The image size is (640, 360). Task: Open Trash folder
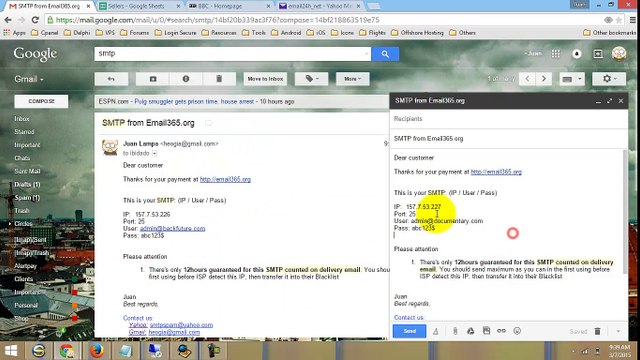pos(22,211)
